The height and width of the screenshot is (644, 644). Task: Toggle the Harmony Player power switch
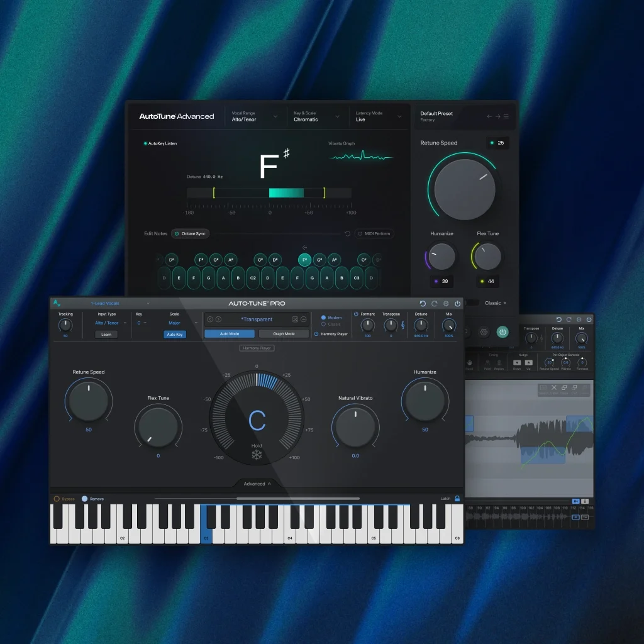(316, 334)
